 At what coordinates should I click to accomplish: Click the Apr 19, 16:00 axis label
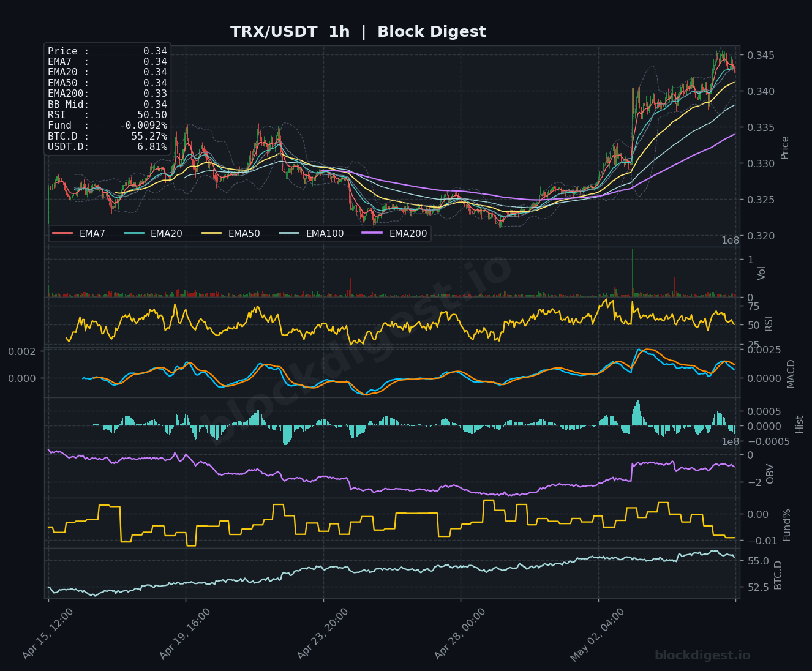[x=185, y=634]
